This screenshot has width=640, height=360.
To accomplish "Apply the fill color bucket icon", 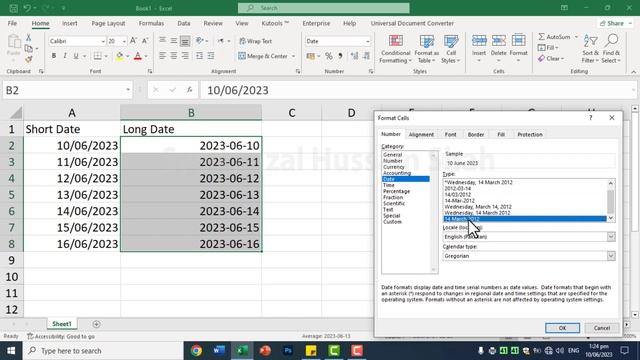I will (x=119, y=56).
